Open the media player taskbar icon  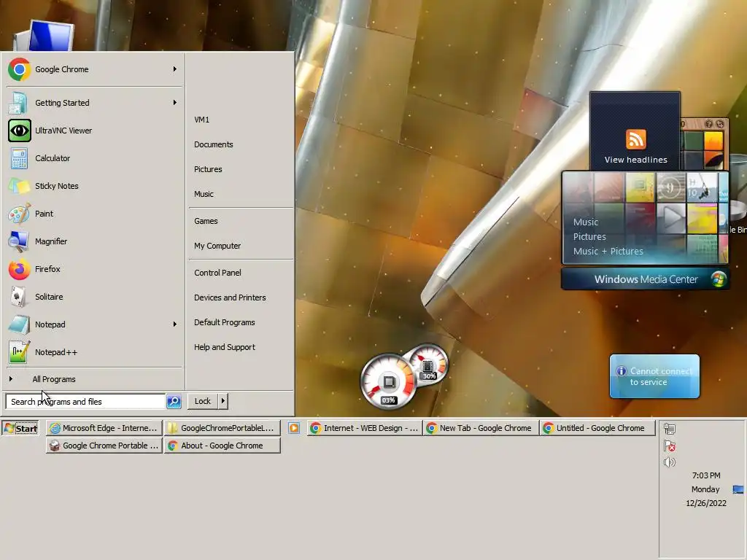point(294,428)
